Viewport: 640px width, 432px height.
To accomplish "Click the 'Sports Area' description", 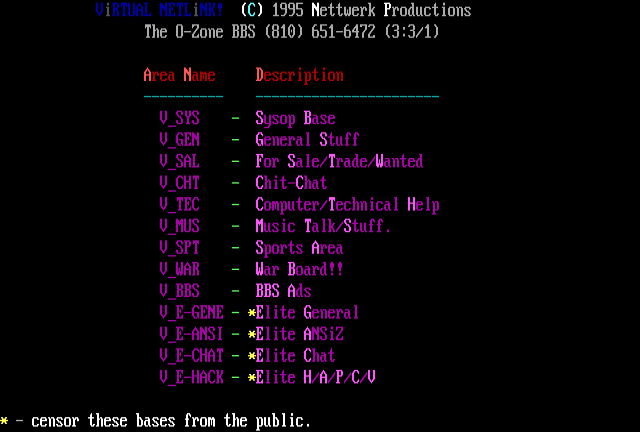I will pyautogui.click(x=299, y=248).
